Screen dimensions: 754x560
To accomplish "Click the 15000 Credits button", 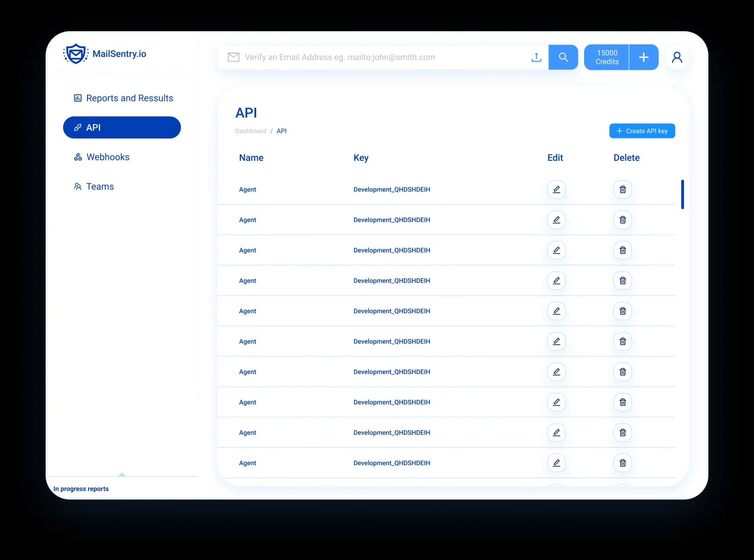I will tap(606, 57).
